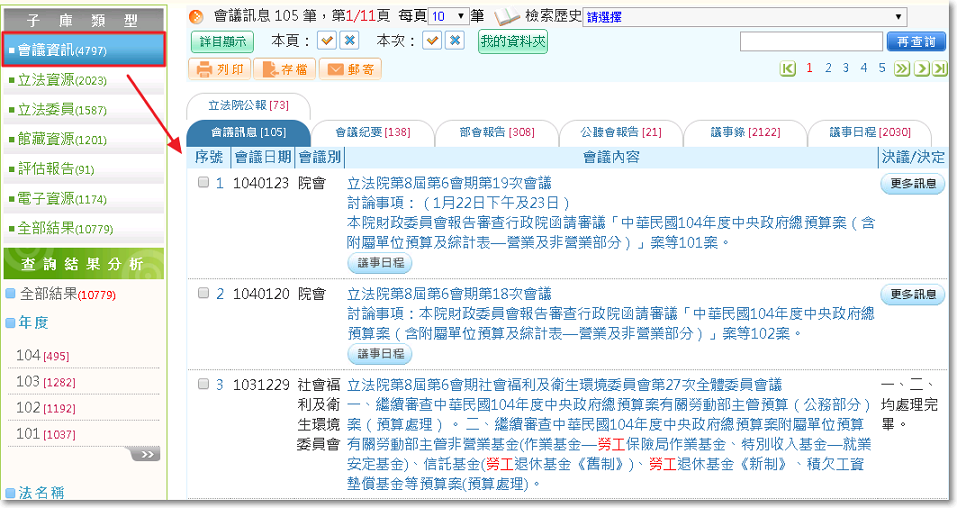Go to the last page of results
The image size is (957, 508).
(x=938, y=68)
